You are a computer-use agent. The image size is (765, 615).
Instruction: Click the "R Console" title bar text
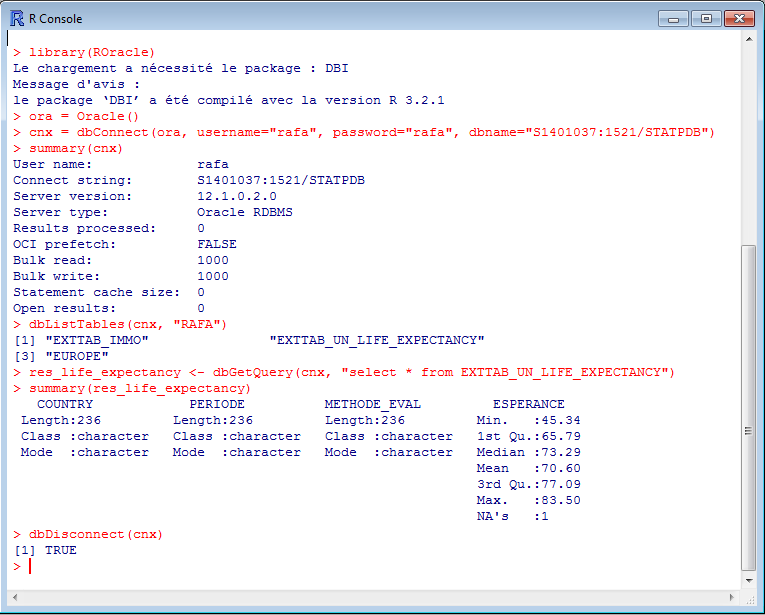[57, 18]
